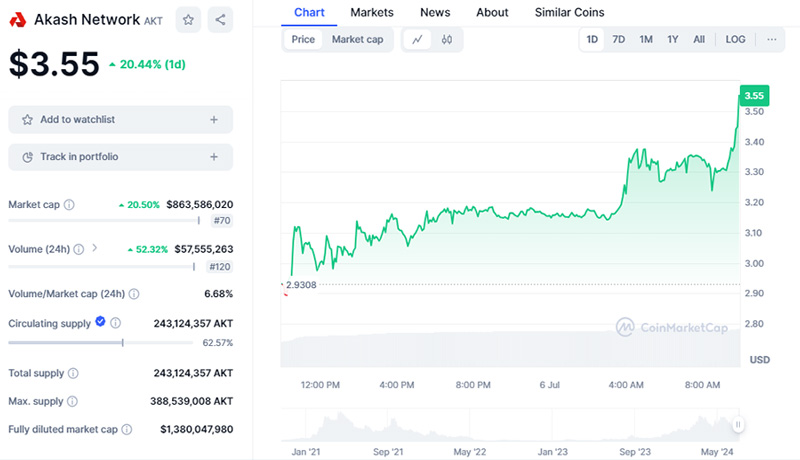Toggle chart to Market cap view

(357, 40)
